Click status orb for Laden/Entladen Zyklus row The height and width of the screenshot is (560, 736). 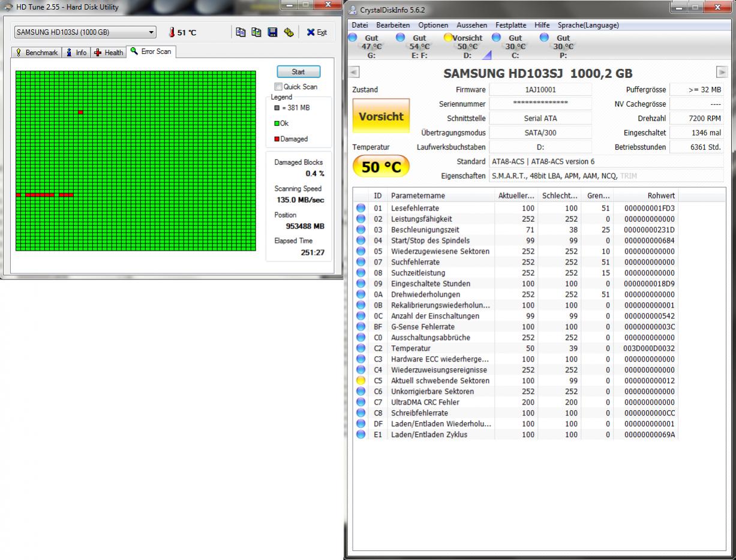click(361, 435)
